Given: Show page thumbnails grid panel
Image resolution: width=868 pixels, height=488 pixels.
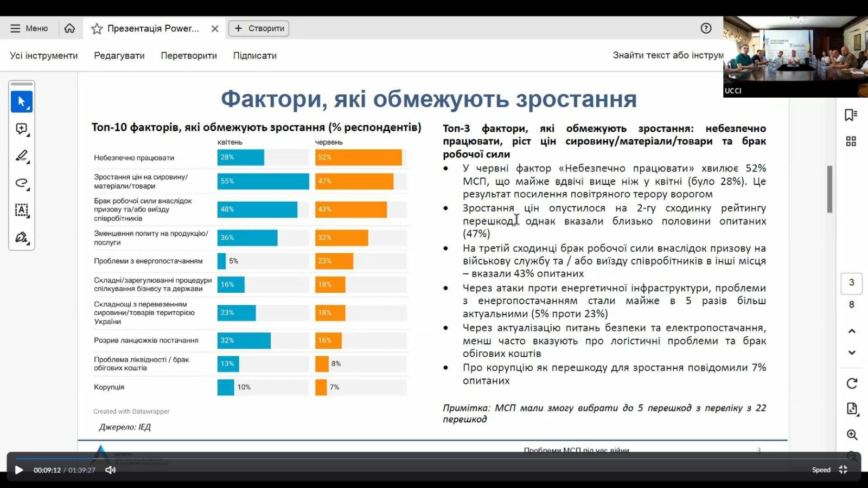Looking at the screenshot, I should [851, 142].
